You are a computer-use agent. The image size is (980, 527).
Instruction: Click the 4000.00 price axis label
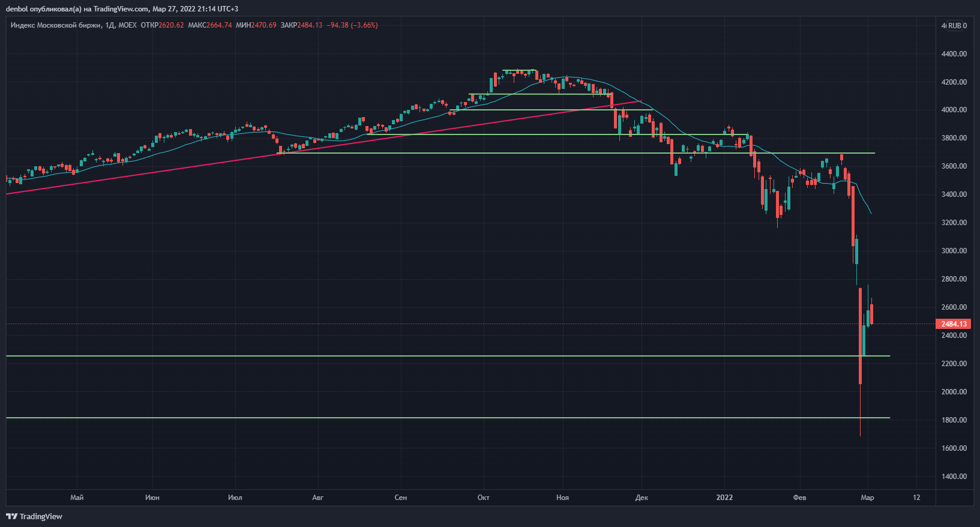(x=954, y=110)
